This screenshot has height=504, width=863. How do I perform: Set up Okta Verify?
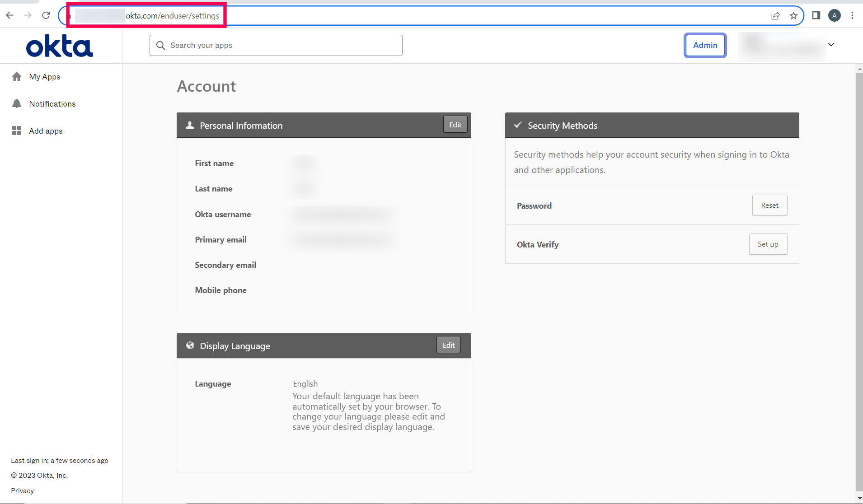pos(768,244)
